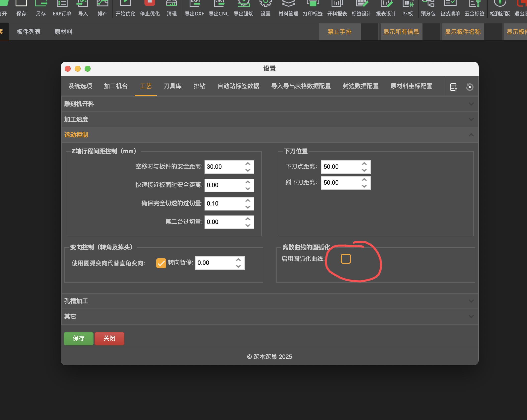Enable 启用圆弧化曲线 checkbox
Viewport: 527px width, 420px height.
[x=345, y=259]
